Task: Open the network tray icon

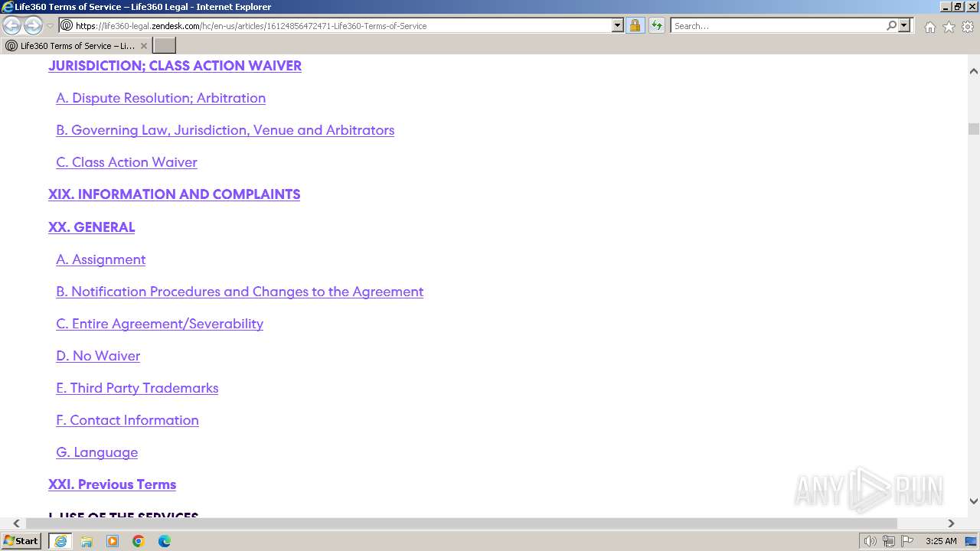Action: [888, 541]
